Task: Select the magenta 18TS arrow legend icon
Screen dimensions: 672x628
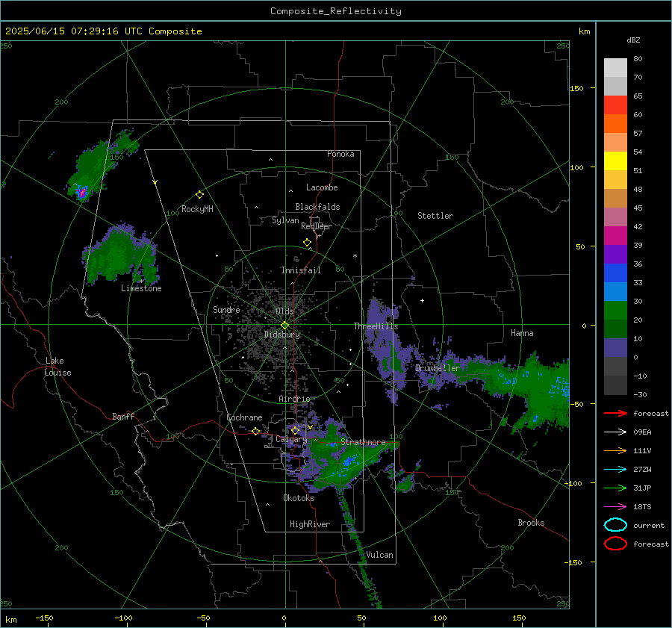Action: coord(615,507)
